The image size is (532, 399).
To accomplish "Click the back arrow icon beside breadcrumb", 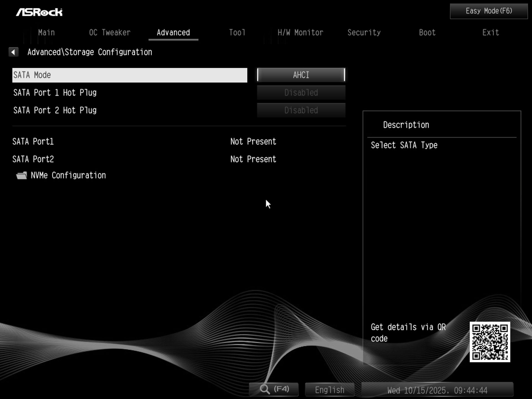I will [x=13, y=52].
